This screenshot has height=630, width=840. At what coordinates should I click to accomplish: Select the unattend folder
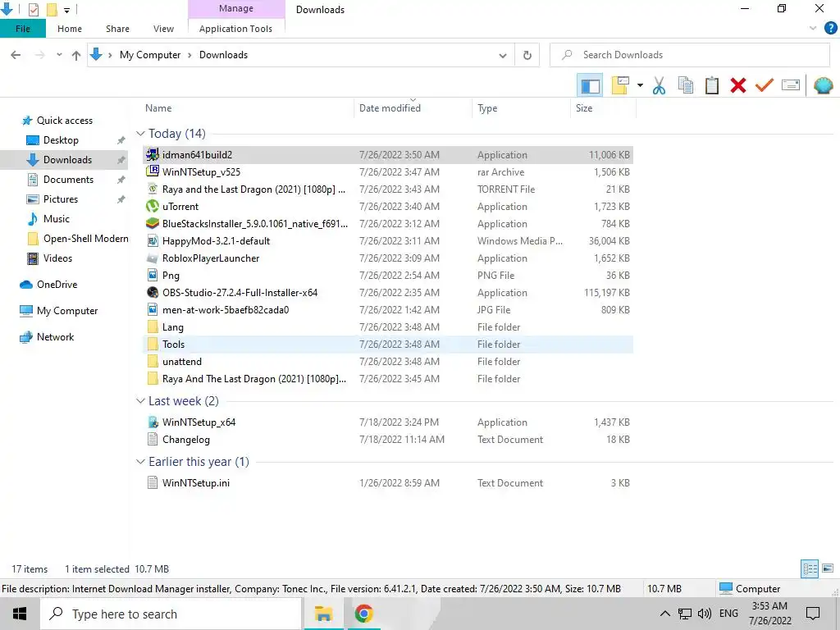click(x=388, y=362)
